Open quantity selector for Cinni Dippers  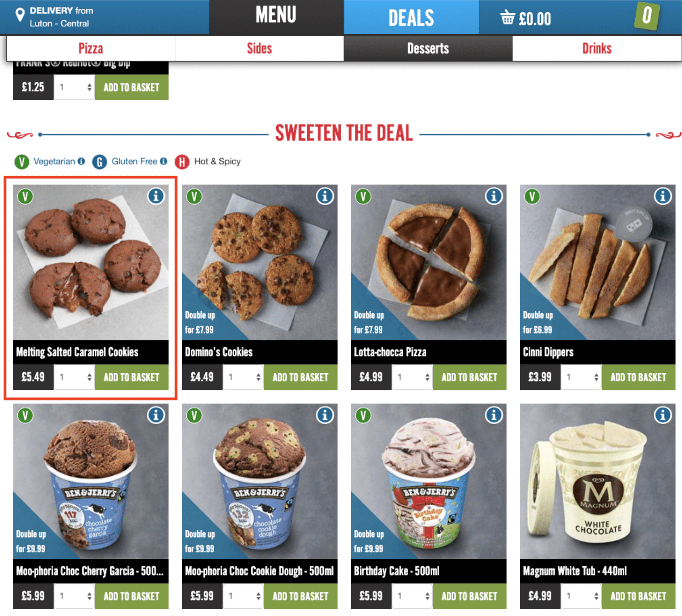coord(581,377)
